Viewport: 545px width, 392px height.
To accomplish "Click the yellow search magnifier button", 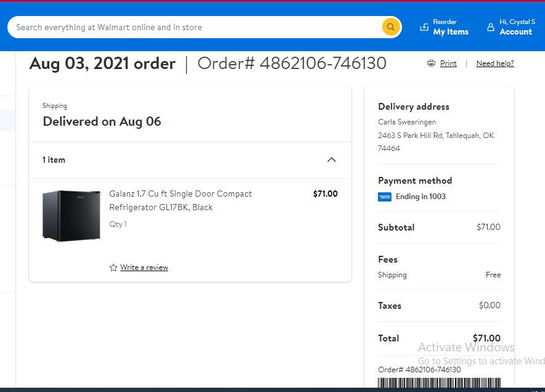I will 390,27.
